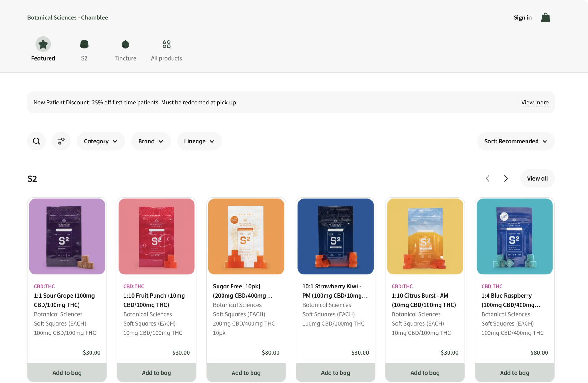Screen dimensions: 588x383
Task: Open Botanical Sciences - Chamblee store link
Action: pyautogui.click(x=68, y=17)
